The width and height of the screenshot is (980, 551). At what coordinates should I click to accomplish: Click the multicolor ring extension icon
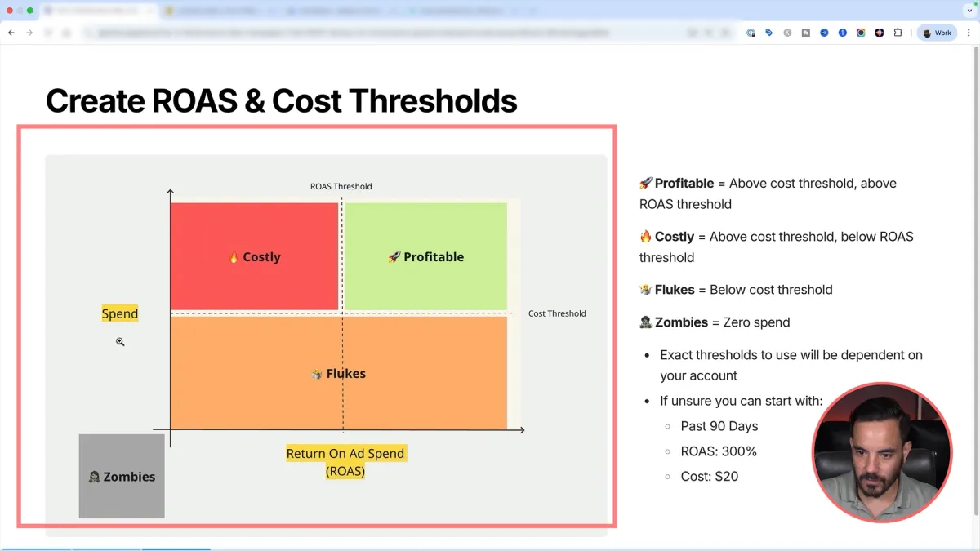(861, 33)
